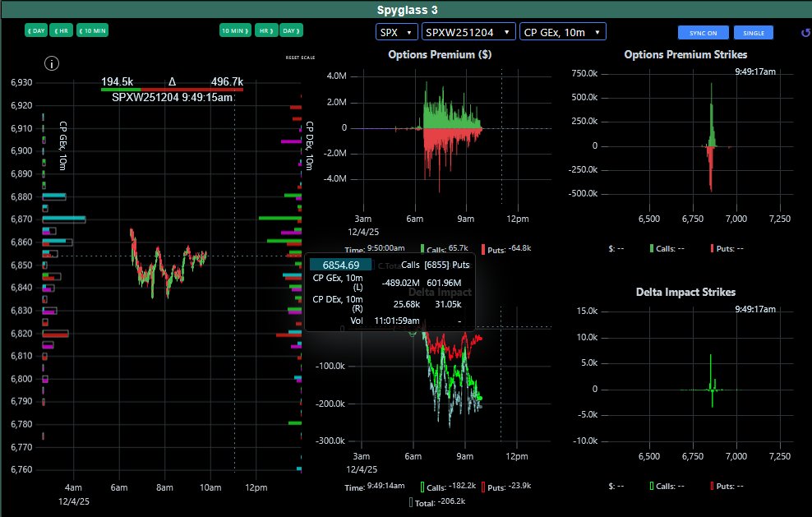Click the green-red delta ratio bar
Viewport: 812px width, 517px height.
[172, 90]
